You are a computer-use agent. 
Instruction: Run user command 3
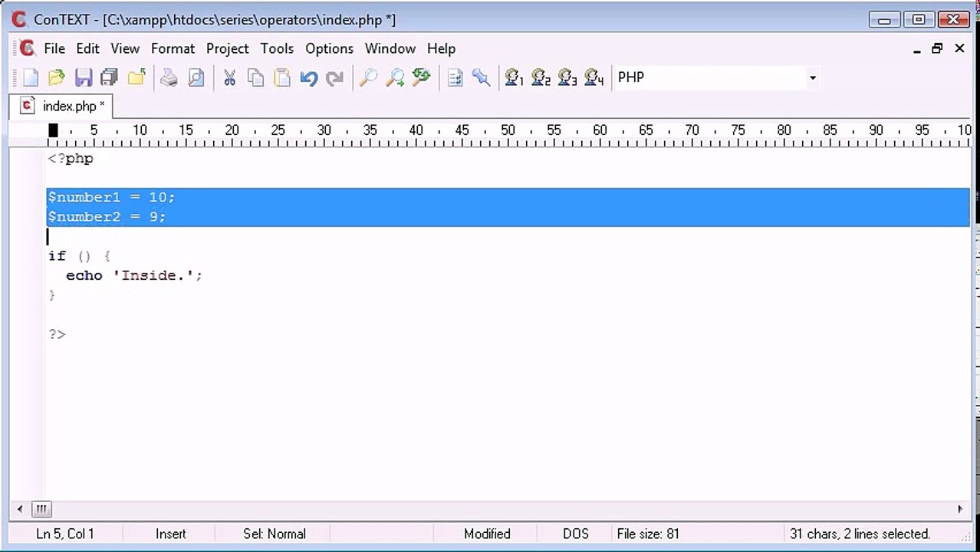click(x=567, y=77)
